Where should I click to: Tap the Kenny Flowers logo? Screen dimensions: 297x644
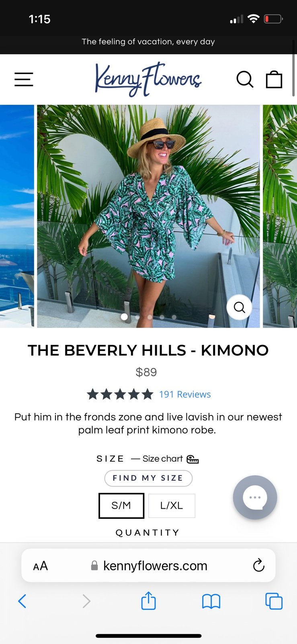pos(148,79)
